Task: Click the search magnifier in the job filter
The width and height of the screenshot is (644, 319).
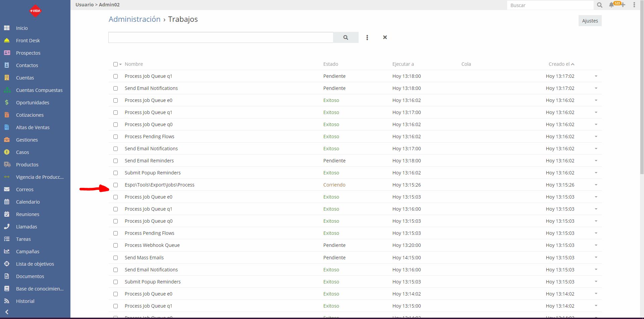Action: pos(345,37)
